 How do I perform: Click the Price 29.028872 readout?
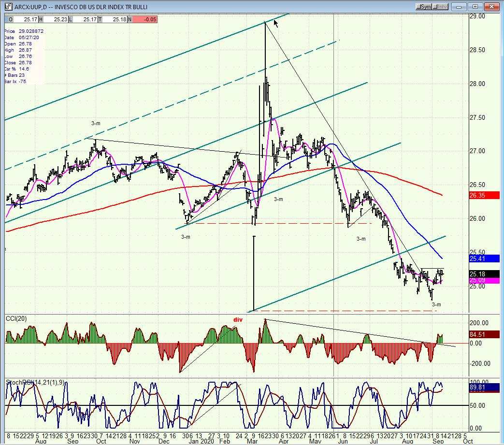[24, 31]
